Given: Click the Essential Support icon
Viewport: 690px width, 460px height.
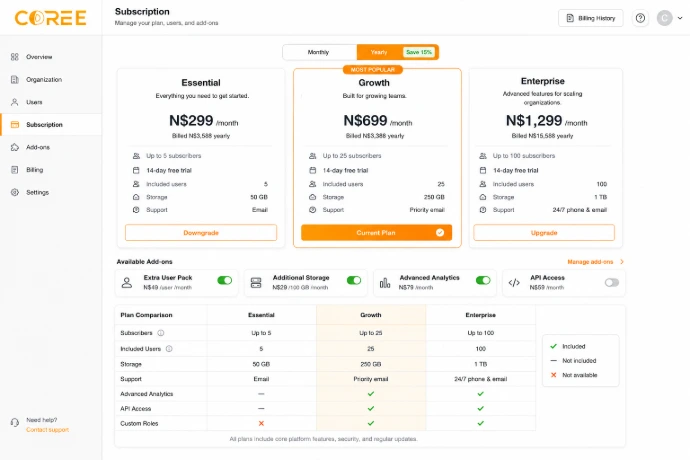Looking at the screenshot, I should click(x=136, y=210).
